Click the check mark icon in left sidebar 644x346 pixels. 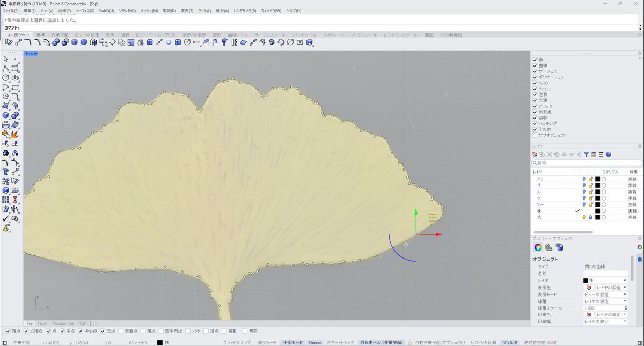6,218
